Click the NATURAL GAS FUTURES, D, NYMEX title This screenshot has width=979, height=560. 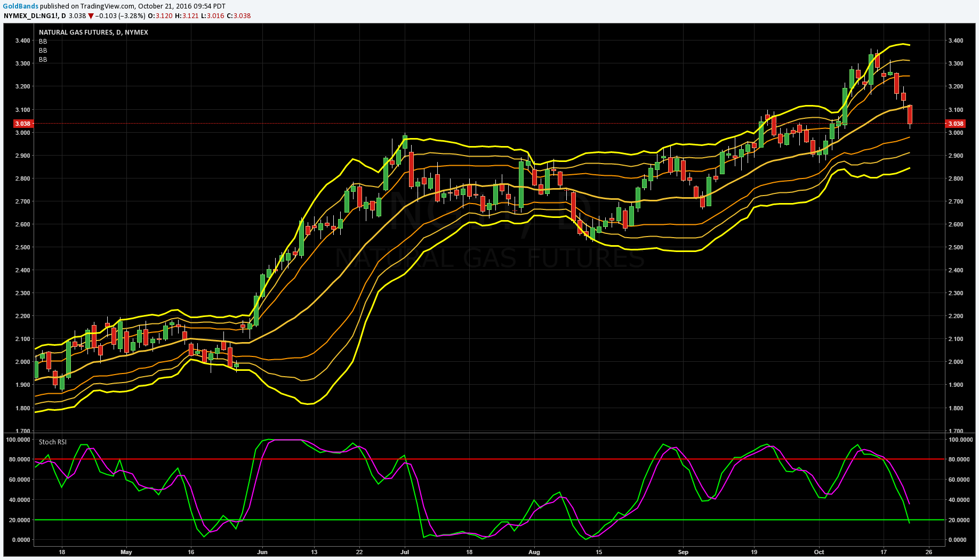click(93, 33)
